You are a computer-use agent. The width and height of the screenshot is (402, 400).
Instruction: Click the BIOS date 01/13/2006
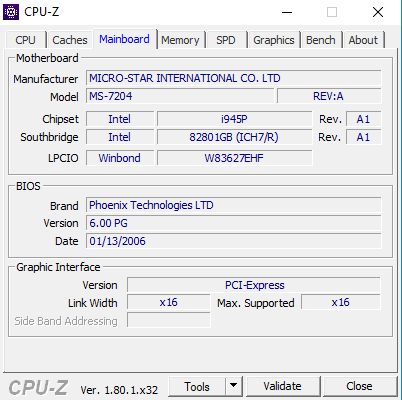(x=234, y=241)
